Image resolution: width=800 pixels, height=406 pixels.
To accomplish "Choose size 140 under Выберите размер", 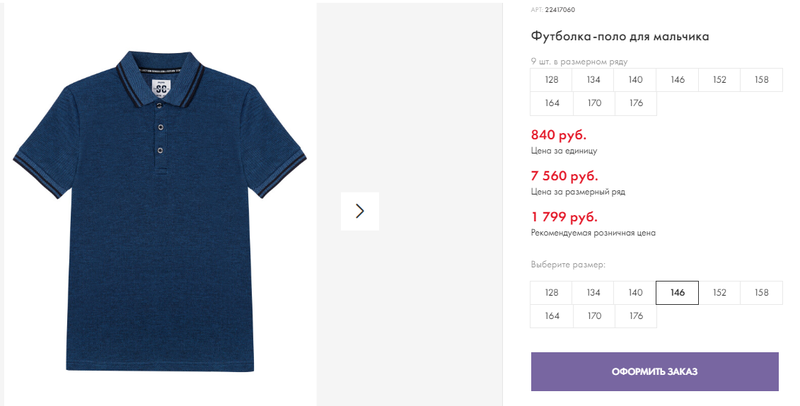I will tap(635, 293).
